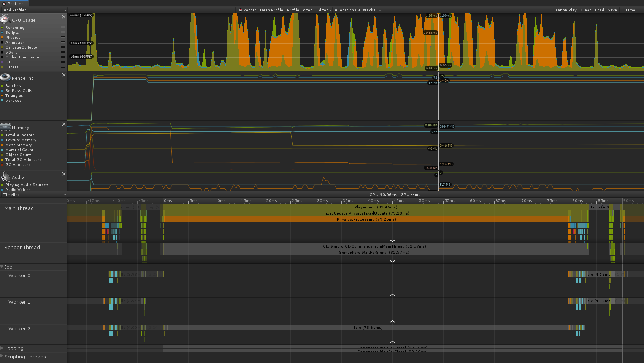The width and height of the screenshot is (644, 363).
Task: Click the reorder handle beside Global Illumination
Action: [x=63, y=57]
